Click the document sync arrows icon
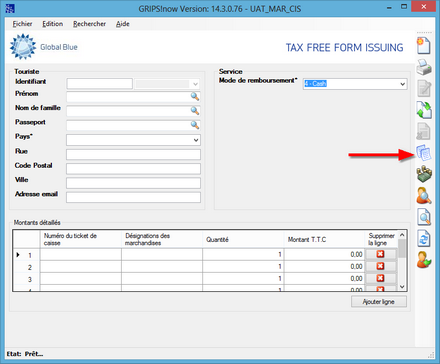The height and width of the screenshot is (364, 440). coord(424,239)
